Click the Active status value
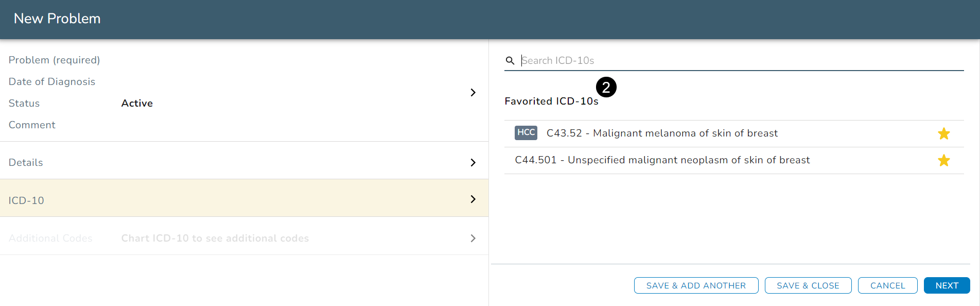The height and width of the screenshot is (306, 980). point(137,104)
